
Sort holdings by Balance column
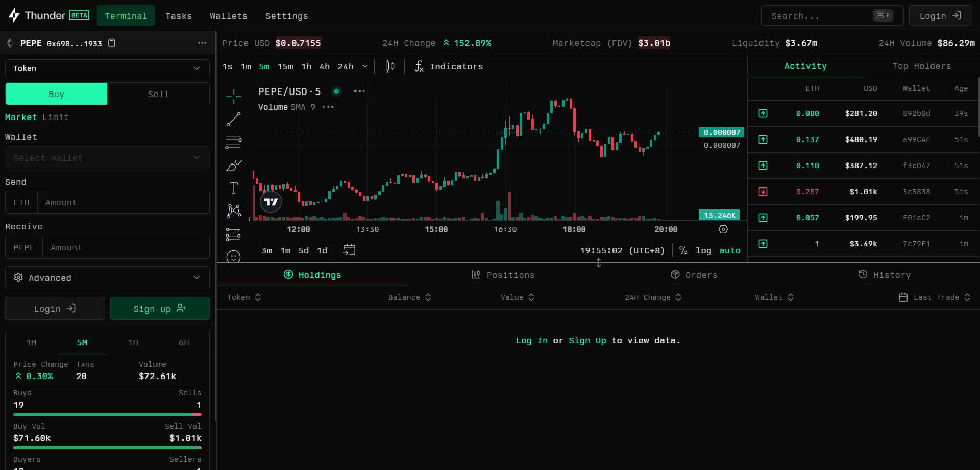(x=410, y=297)
